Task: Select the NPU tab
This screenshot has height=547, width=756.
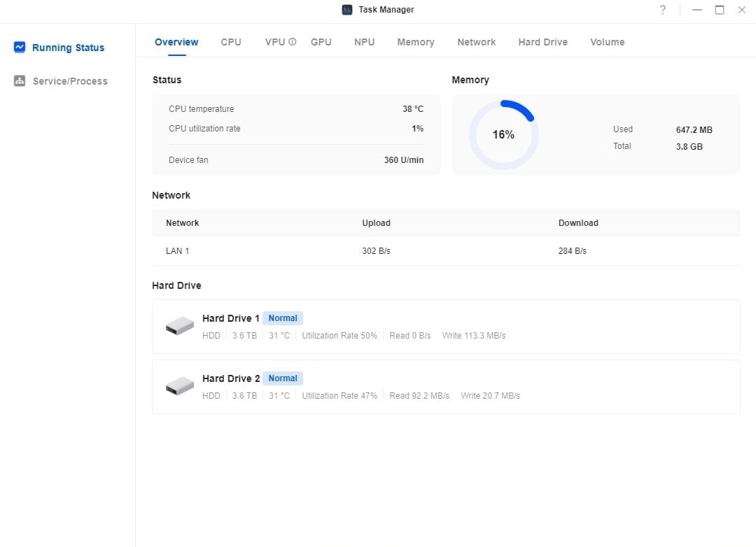Action: click(364, 42)
